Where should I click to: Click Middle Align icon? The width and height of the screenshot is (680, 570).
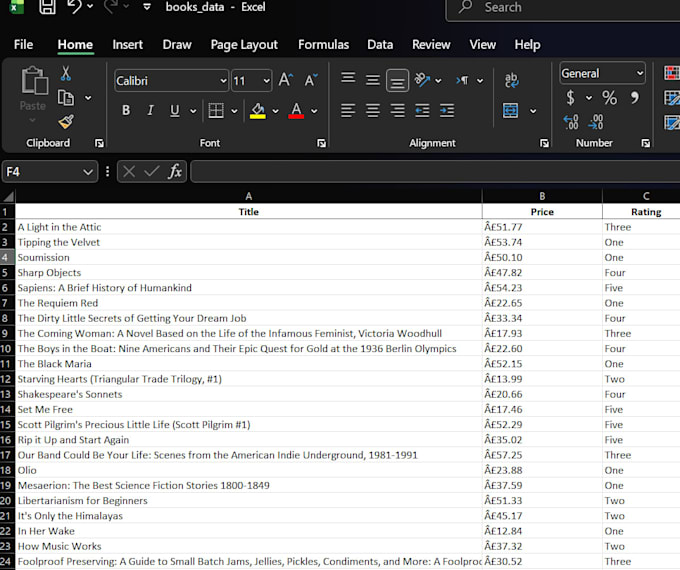(x=373, y=80)
